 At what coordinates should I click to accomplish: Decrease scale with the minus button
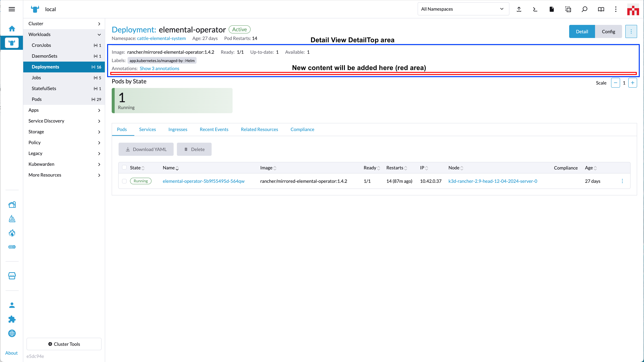click(616, 83)
